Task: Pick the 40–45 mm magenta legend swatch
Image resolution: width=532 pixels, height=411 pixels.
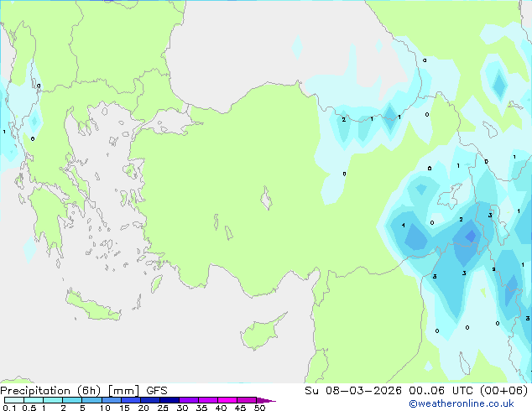Action: [x=227, y=400]
